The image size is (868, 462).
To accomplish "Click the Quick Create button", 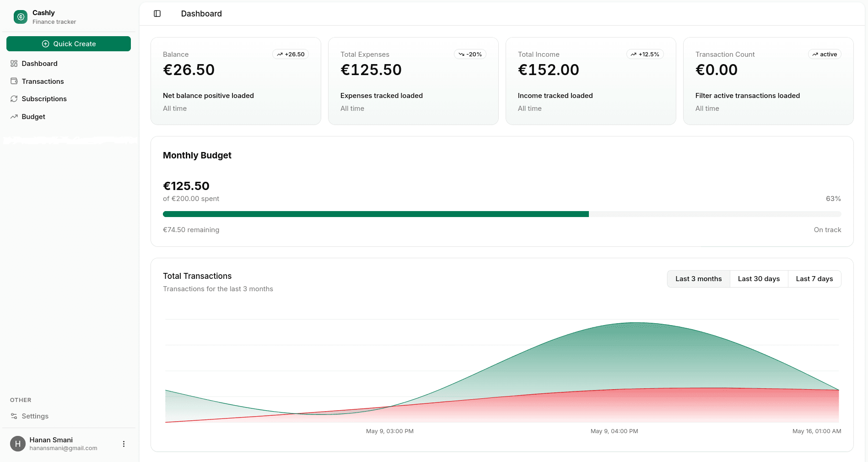I will (69, 44).
